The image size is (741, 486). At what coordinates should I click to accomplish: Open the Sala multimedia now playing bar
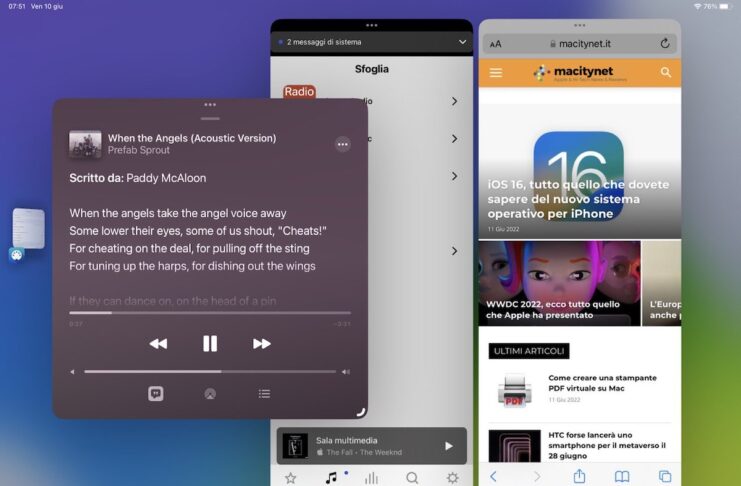tap(371, 446)
